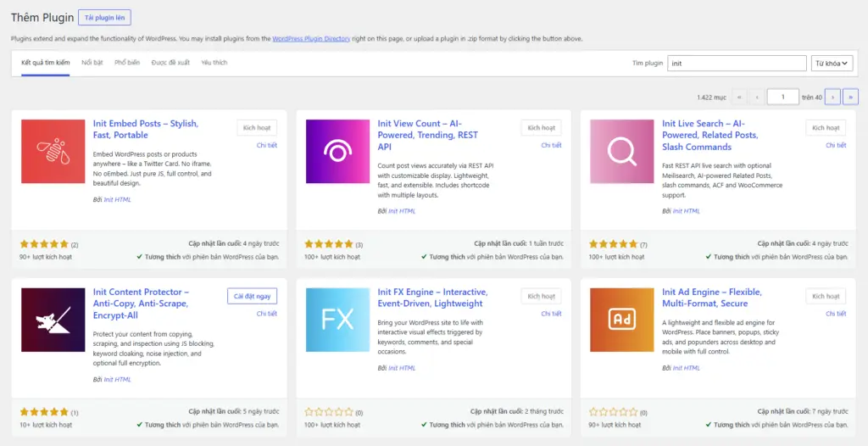The width and height of the screenshot is (868, 446).
Task: Switch to Kết quả tìm kiếm tab
Action: [x=46, y=63]
